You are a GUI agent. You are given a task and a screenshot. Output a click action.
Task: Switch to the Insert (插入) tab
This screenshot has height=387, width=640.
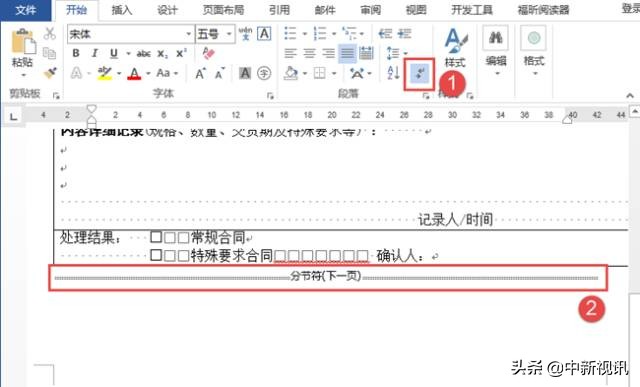click(122, 10)
